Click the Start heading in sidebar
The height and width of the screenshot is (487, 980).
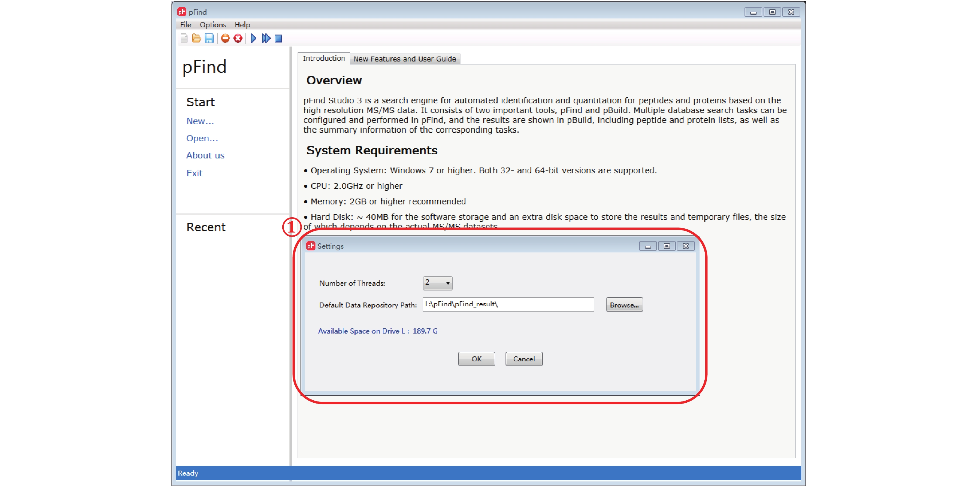point(201,102)
